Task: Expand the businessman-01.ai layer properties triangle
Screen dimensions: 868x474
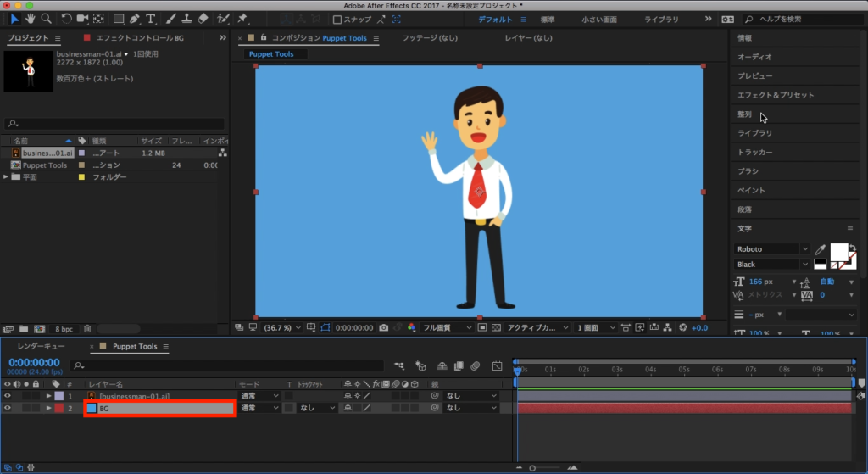Action: click(49, 396)
